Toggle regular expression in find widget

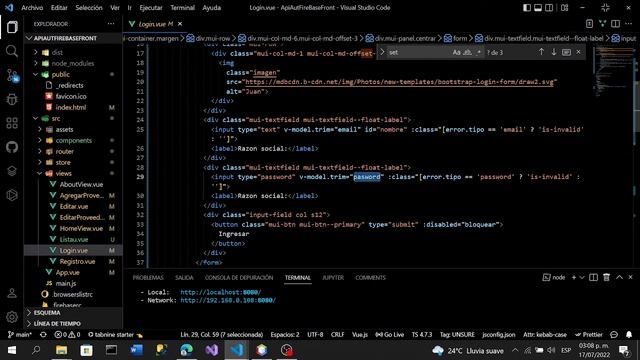478,52
